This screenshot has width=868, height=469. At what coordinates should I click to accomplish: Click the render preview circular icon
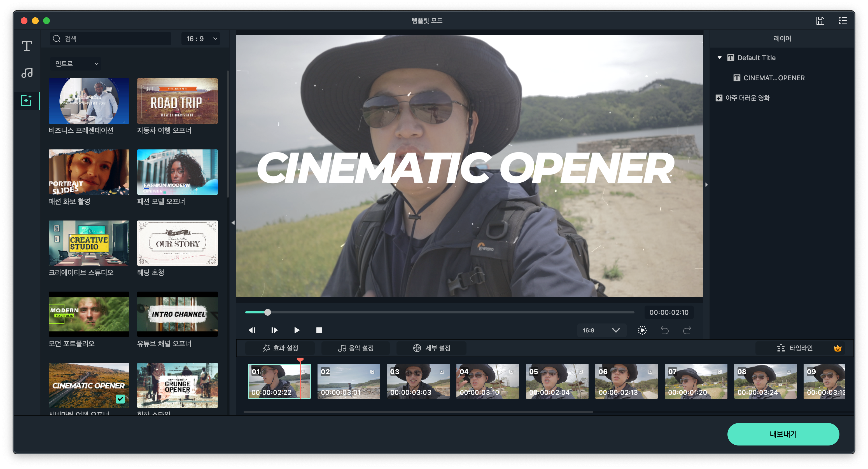(642, 330)
